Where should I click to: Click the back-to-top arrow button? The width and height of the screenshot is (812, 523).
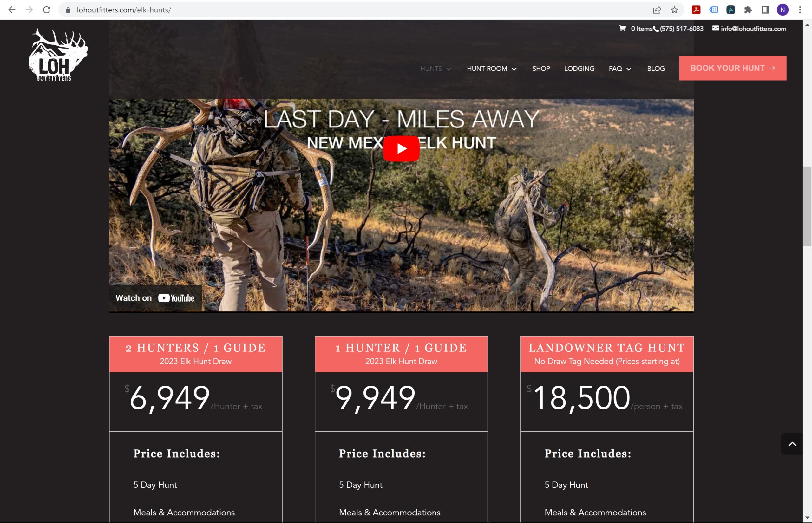click(x=792, y=444)
